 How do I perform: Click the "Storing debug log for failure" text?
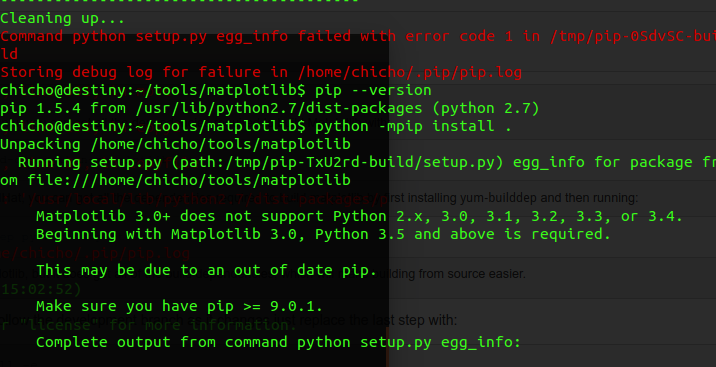pos(144,72)
